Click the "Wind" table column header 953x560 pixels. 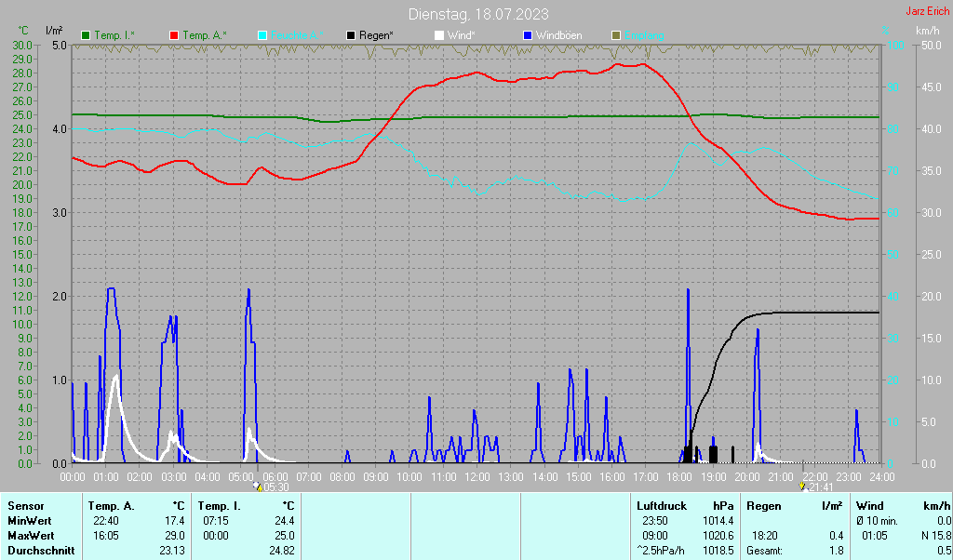870,506
